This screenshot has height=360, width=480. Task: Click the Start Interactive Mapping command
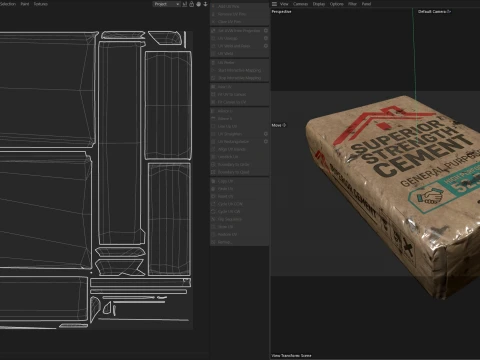point(239,70)
